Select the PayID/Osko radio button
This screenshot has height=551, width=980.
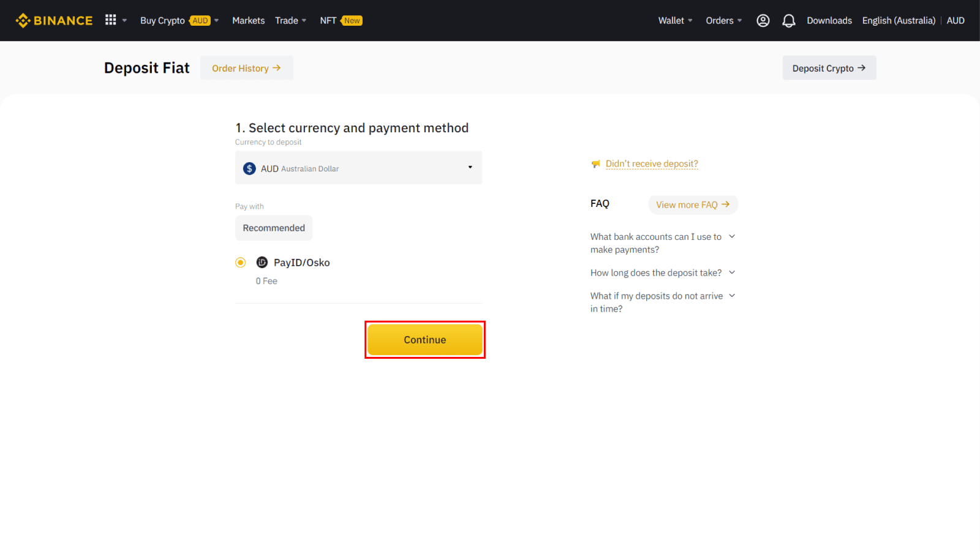pos(240,262)
